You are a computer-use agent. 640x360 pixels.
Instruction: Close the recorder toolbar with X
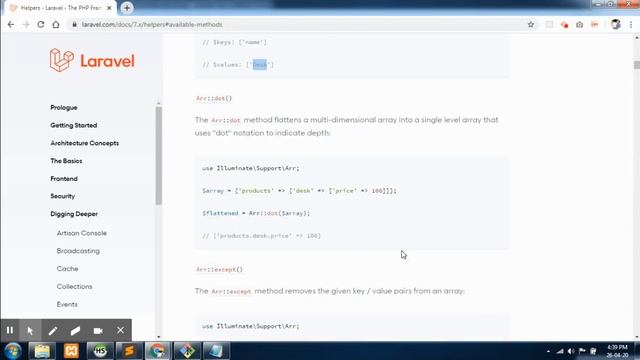(x=120, y=330)
